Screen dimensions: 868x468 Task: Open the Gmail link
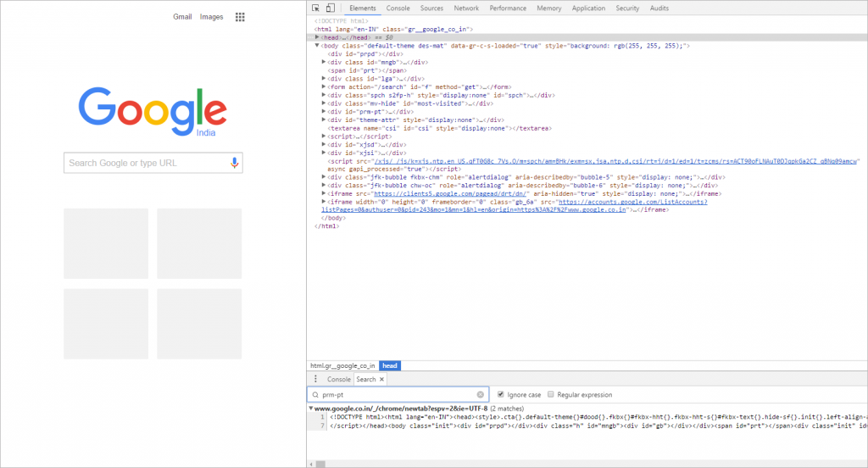coord(182,17)
